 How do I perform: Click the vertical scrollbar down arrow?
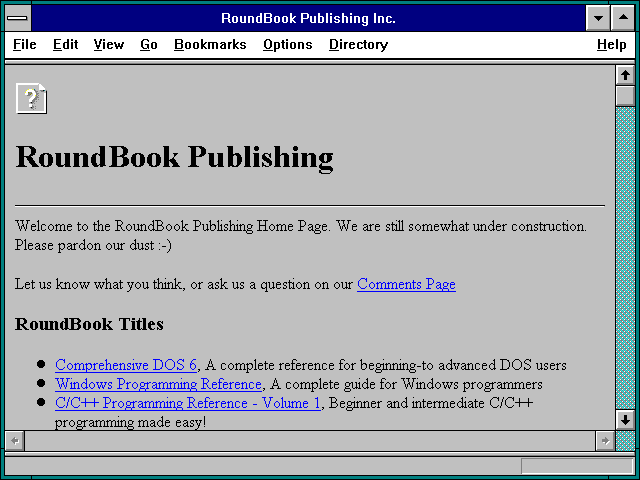[625, 420]
